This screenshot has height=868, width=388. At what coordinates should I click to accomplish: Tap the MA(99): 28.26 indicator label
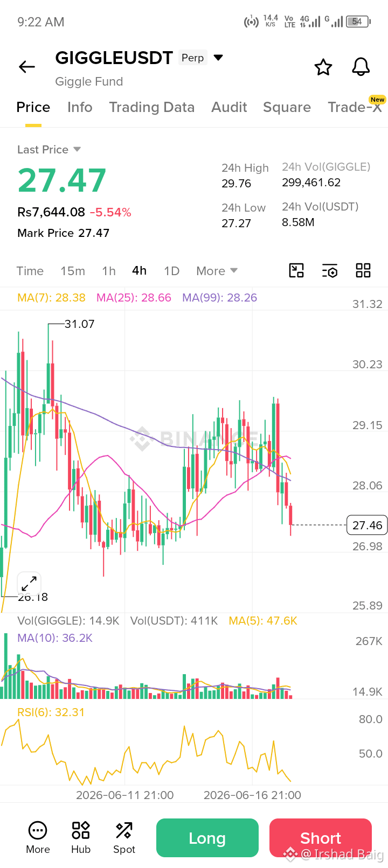tap(219, 298)
